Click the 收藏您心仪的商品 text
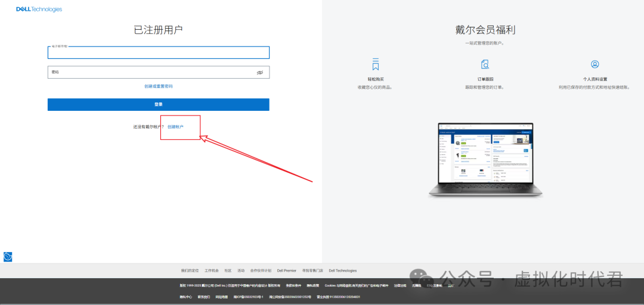The height and width of the screenshot is (305, 644). 376,88
